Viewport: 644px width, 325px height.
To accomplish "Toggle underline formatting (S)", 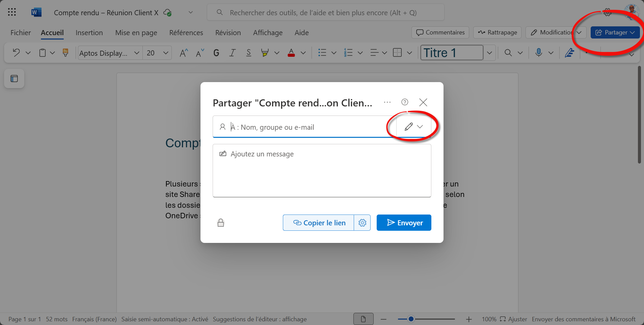I will coord(249,53).
